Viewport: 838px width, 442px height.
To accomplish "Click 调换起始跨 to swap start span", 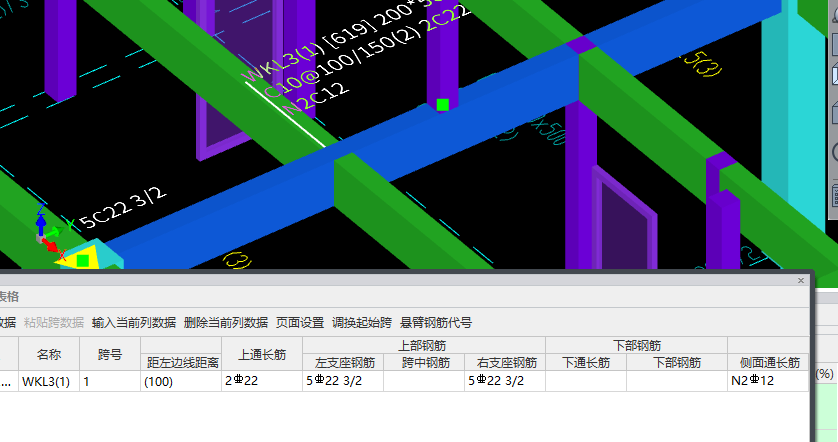I will 362,323.
